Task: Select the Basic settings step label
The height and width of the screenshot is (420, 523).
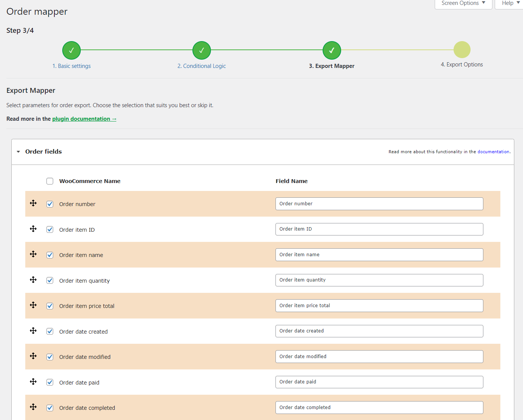Action: pos(72,66)
